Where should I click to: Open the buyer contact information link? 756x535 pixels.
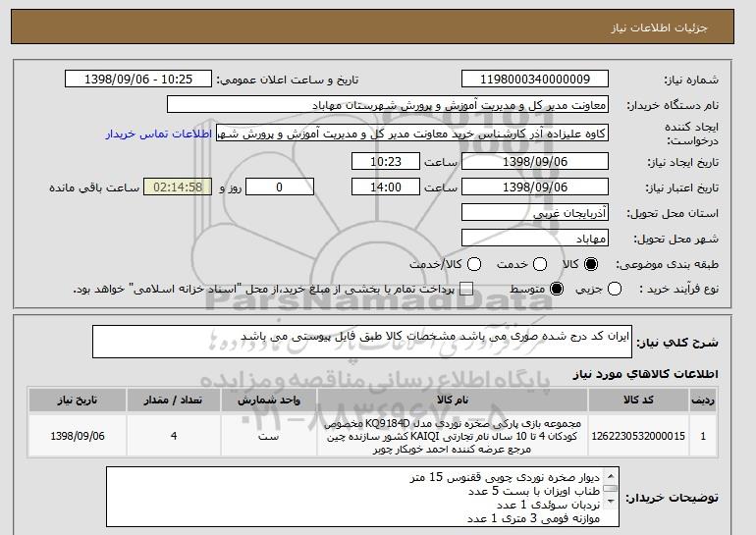tap(159, 134)
